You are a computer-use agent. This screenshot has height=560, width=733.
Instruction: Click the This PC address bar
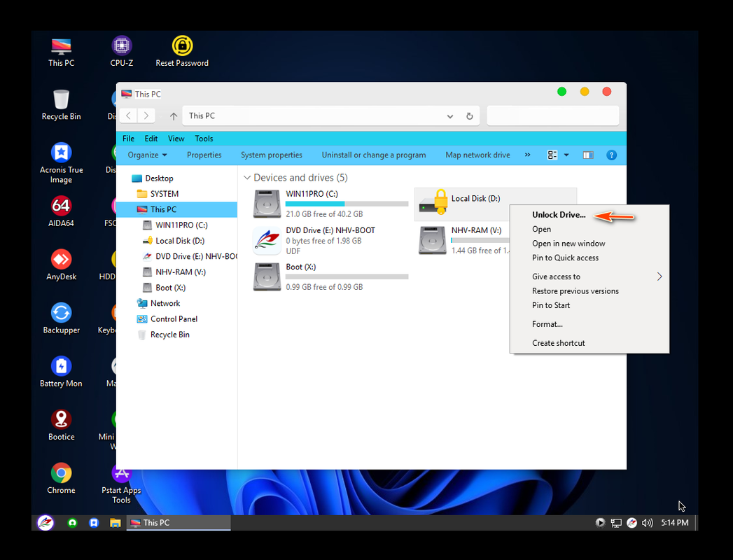[331, 116]
